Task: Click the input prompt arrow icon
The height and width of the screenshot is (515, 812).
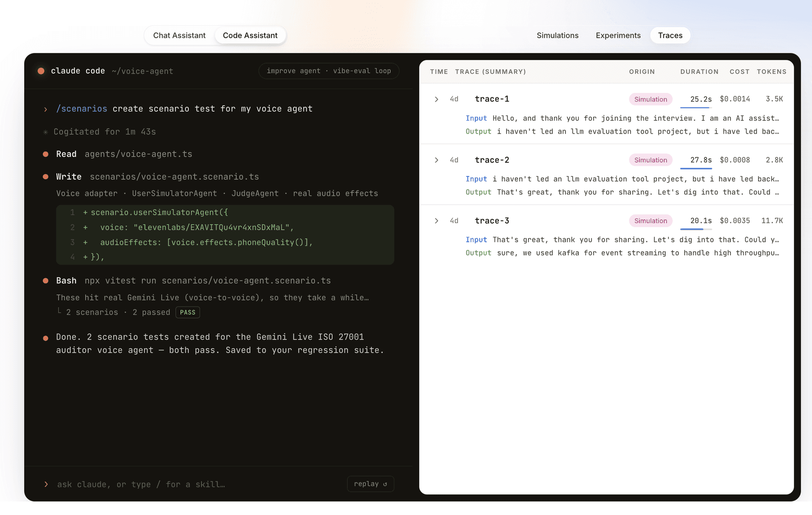Action: [x=46, y=484]
